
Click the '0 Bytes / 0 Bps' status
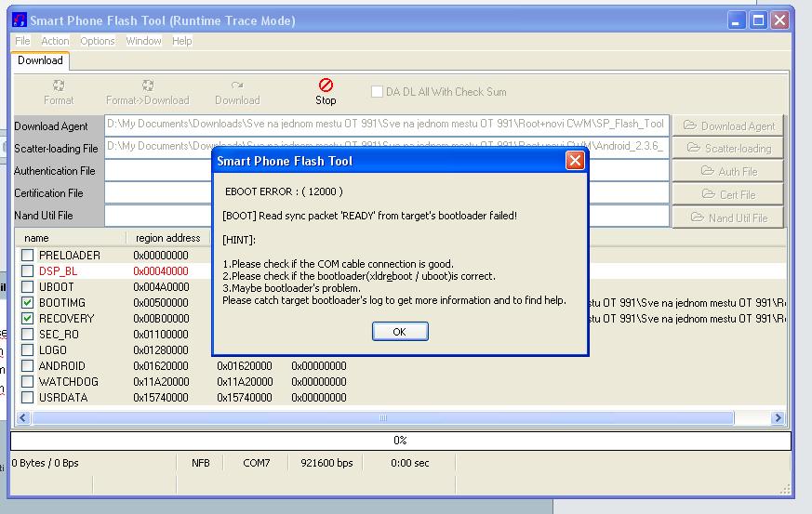pyautogui.click(x=45, y=463)
